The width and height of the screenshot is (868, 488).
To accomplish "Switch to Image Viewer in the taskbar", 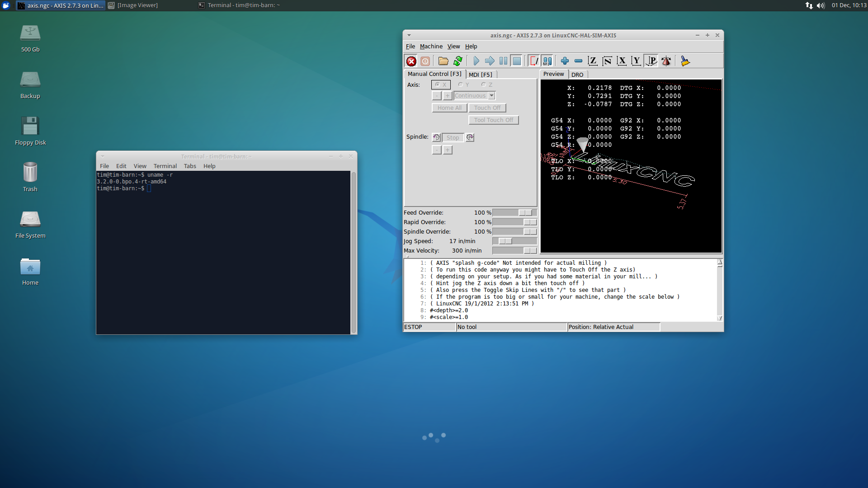I will tap(133, 5).
